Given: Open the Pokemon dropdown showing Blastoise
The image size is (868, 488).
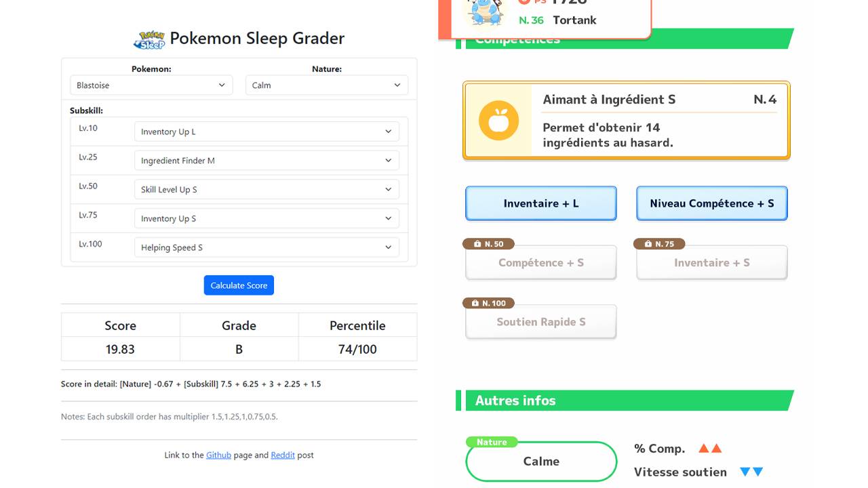Looking at the screenshot, I should click(x=151, y=85).
